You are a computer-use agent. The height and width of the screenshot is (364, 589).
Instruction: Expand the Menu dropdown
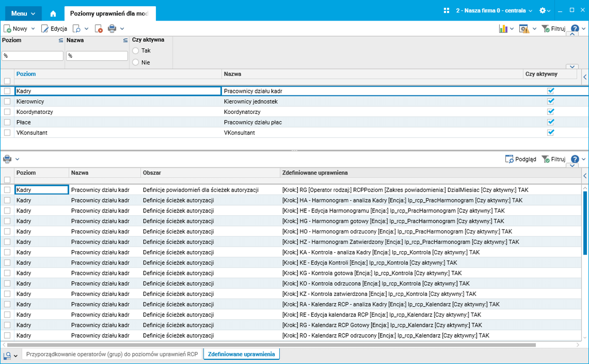(23, 13)
